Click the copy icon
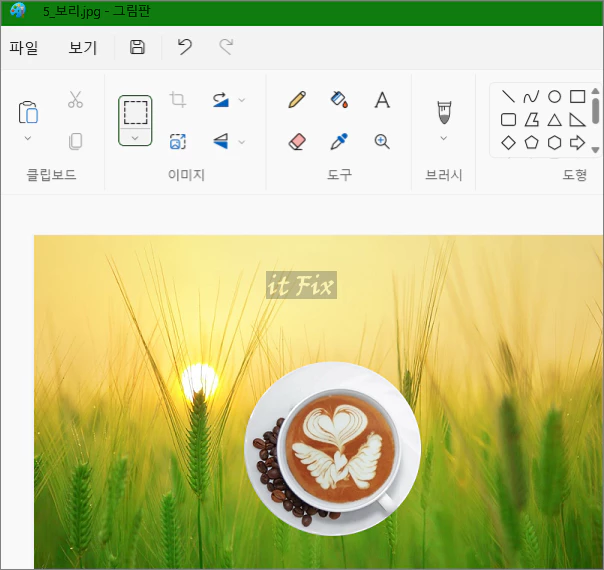604x570 pixels. pyautogui.click(x=76, y=141)
